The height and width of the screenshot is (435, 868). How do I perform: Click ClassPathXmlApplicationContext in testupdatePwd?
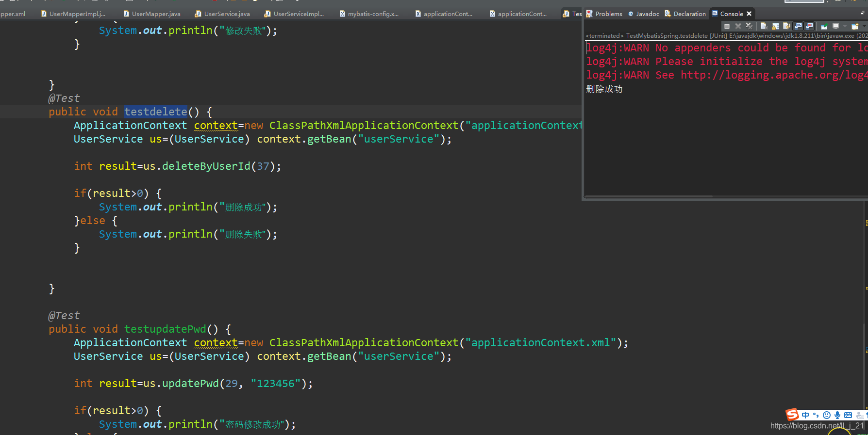[x=364, y=342]
